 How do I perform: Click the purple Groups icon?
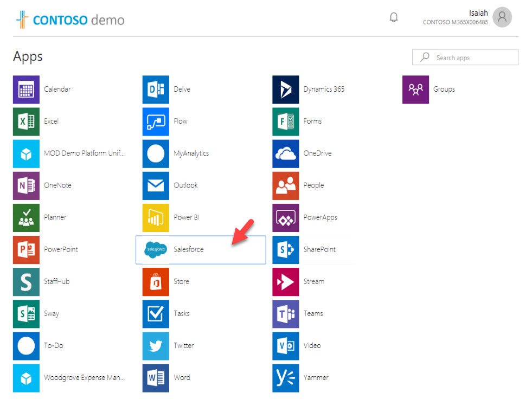click(415, 89)
